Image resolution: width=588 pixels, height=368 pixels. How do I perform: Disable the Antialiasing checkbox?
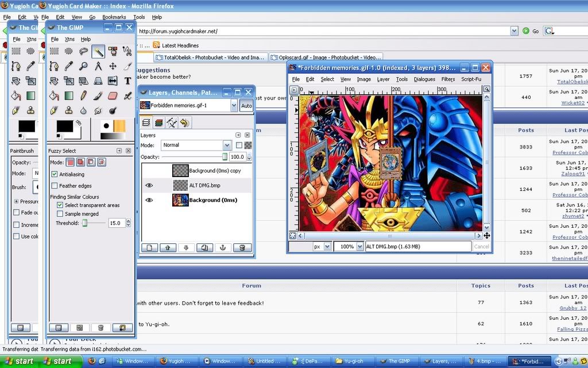[55, 174]
